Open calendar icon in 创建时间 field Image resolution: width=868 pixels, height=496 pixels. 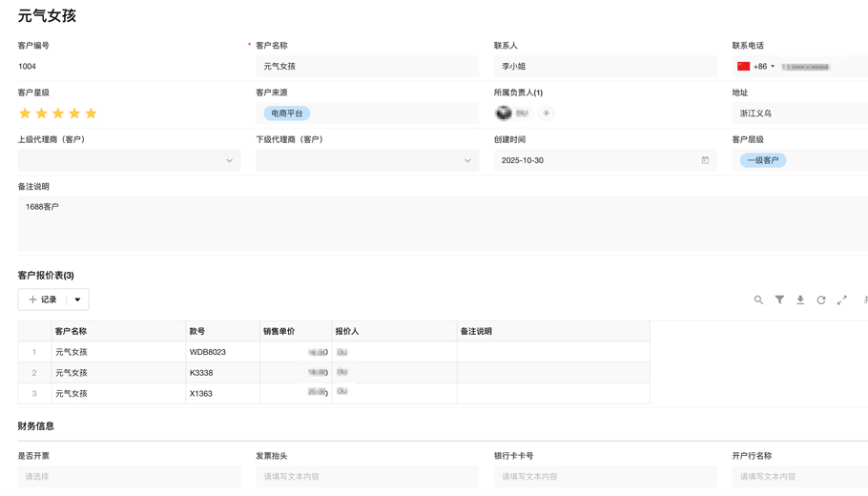coord(705,160)
